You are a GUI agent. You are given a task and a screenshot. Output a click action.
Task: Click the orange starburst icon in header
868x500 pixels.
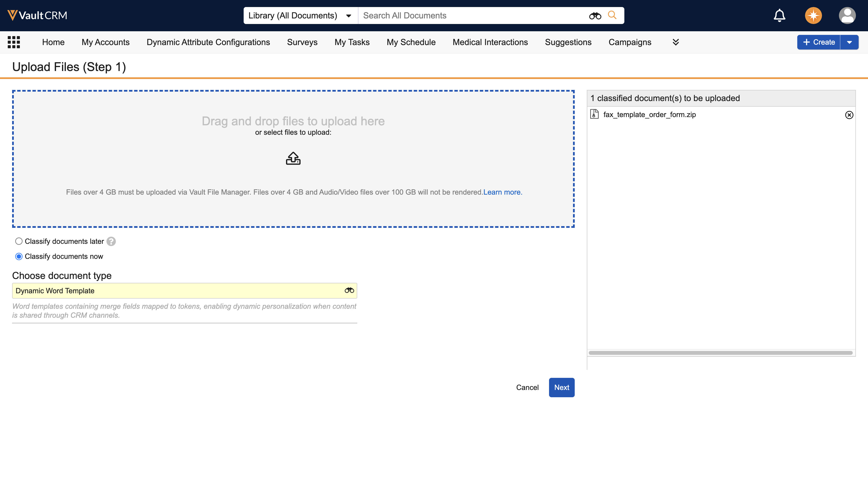pyautogui.click(x=813, y=16)
